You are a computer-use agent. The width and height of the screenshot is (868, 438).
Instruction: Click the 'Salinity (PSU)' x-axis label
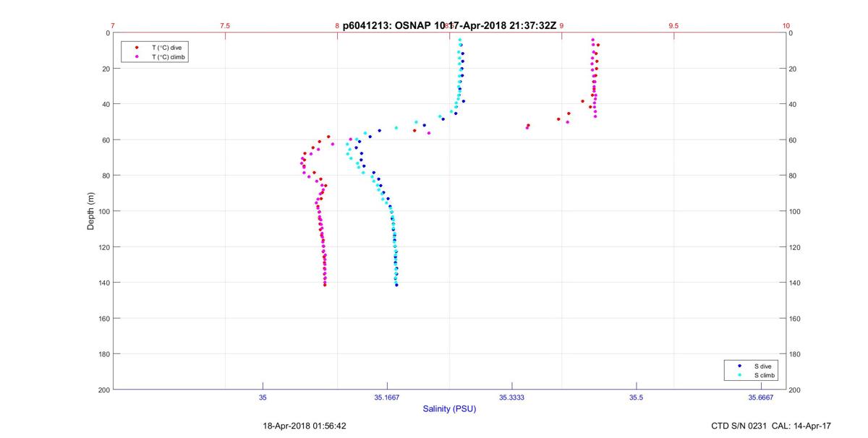point(449,409)
